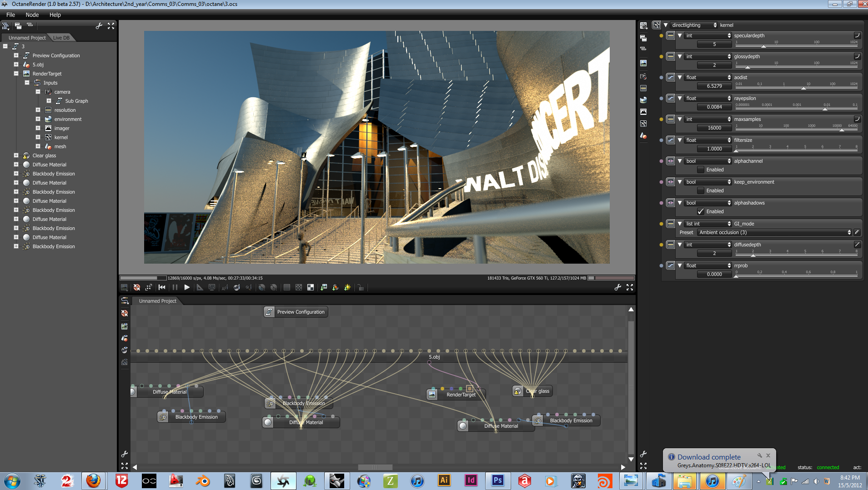Open Firefox from the taskbar
The height and width of the screenshot is (490, 868).
coord(94,481)
